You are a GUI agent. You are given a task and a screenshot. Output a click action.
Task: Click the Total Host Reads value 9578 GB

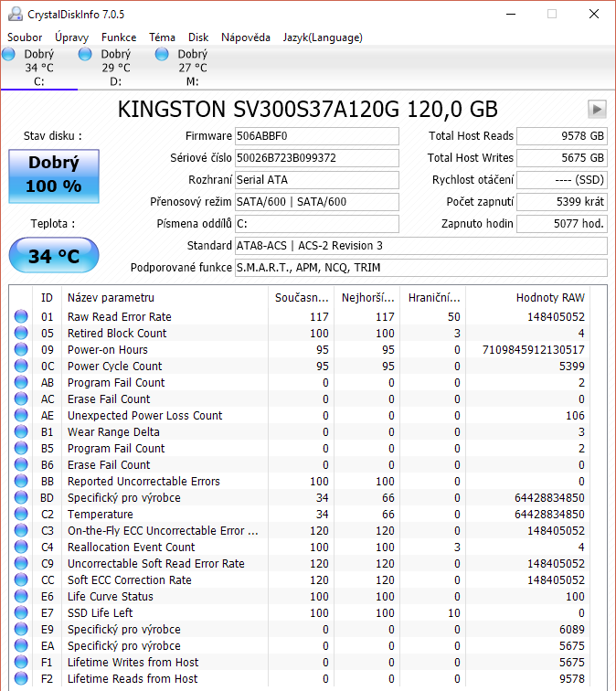[x=562, y=135]
